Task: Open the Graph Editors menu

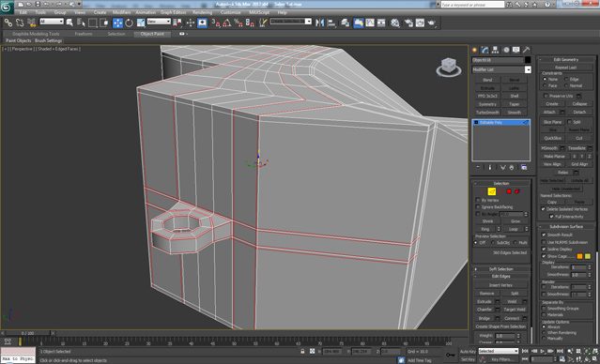Action: point(174,12)
